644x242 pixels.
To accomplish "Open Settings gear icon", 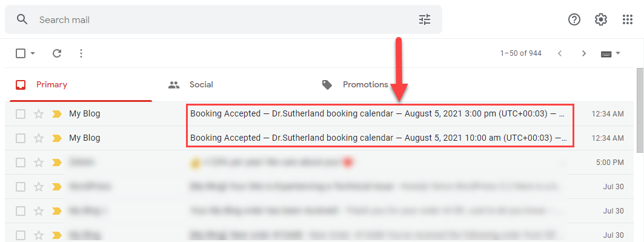I will 600,19.
